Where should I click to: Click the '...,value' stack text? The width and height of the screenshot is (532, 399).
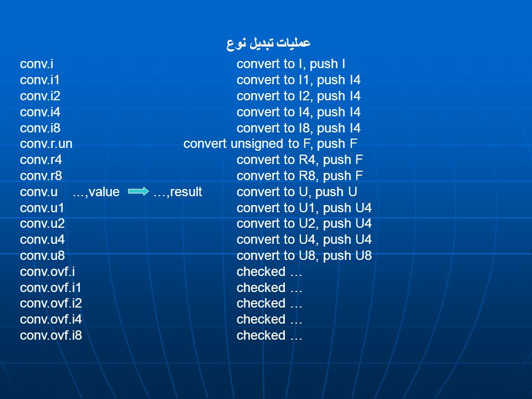click(96, 192)
